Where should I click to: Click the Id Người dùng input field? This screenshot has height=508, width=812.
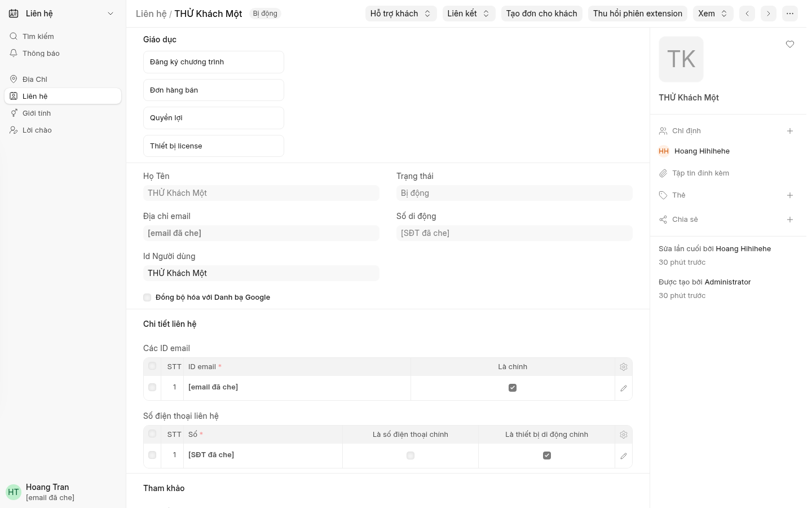point(261,273)
